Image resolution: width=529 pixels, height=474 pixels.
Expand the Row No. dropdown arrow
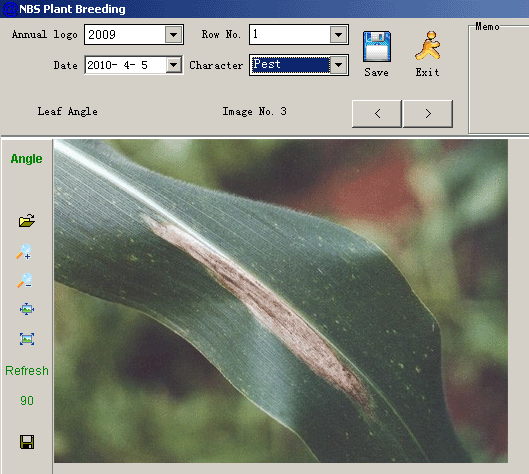click(338, 34)
